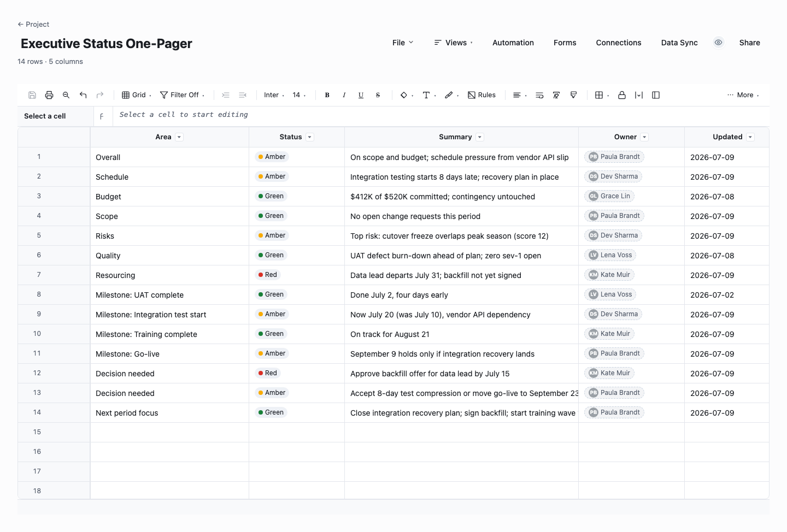Image resolution: width=787 pixels, height=532 pixels.
Task: Select the 'Milestone: Go-live' cell
Action: point(169,354)
